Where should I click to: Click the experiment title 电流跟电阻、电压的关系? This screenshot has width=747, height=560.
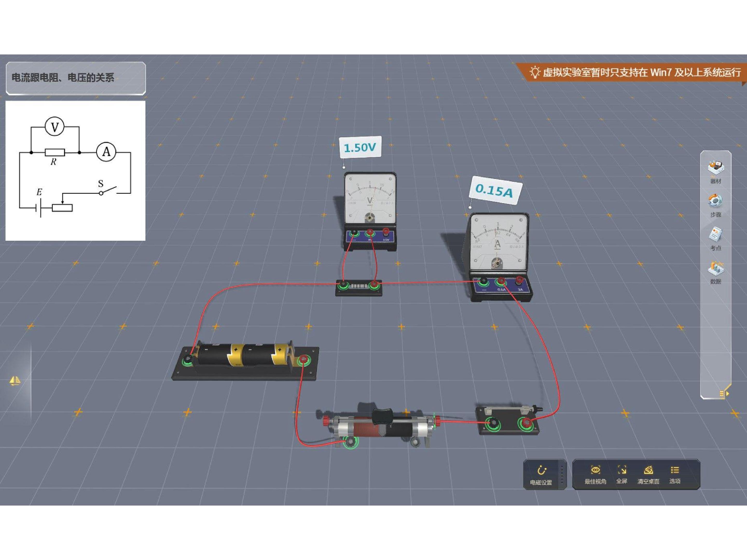coord(63,78)
